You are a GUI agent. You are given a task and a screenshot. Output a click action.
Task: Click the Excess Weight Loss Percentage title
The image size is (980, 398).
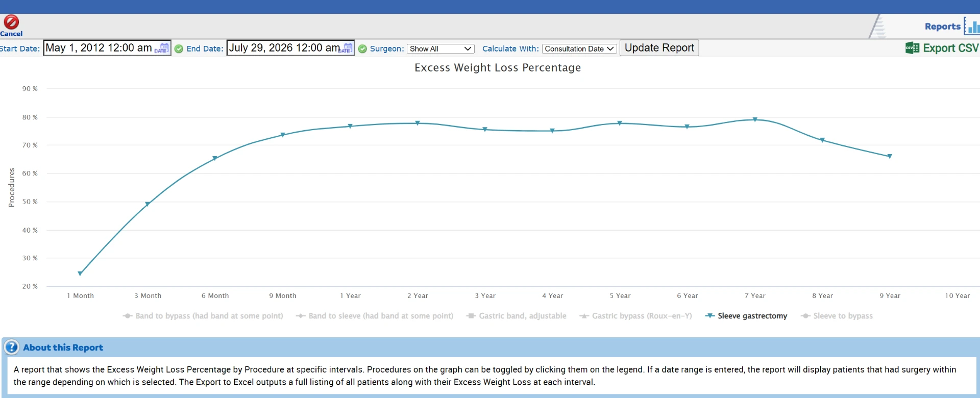point(498,68)
